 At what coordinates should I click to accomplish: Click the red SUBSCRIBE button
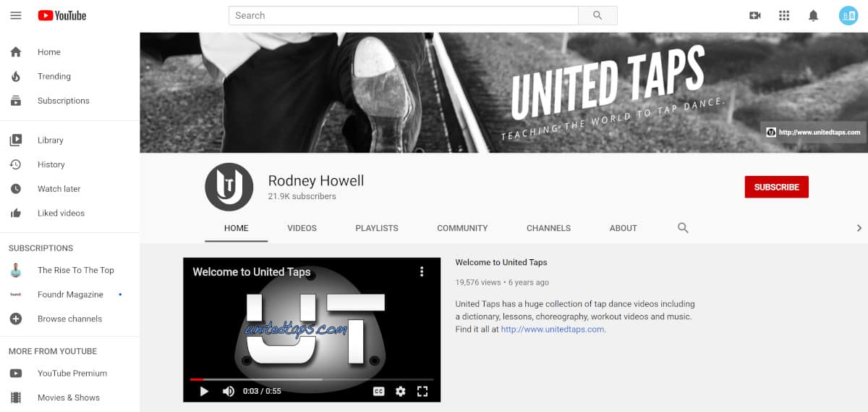click(777, 187)
